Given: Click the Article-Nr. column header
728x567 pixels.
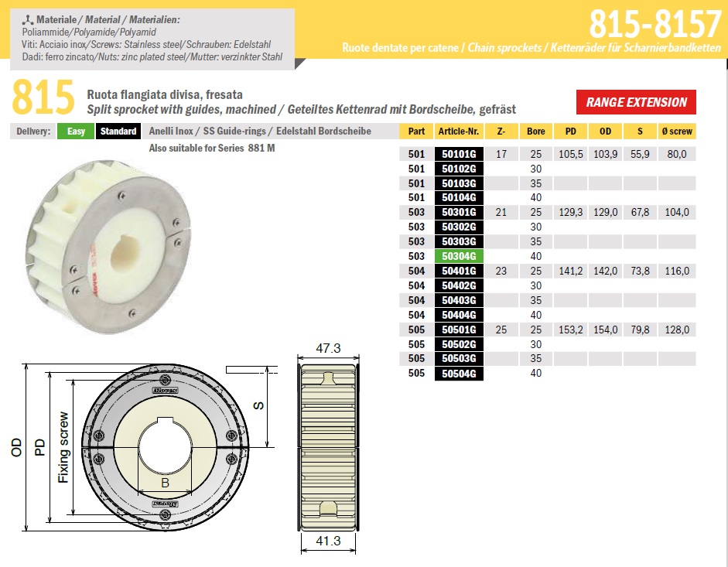Looking at the screenshot, I should point(460,132).
